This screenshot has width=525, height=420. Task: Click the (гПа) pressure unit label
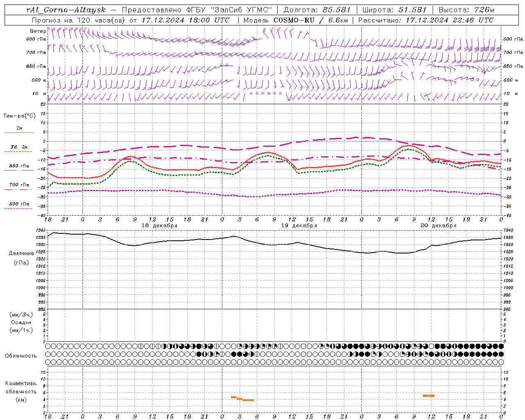(x=21, y=262)
